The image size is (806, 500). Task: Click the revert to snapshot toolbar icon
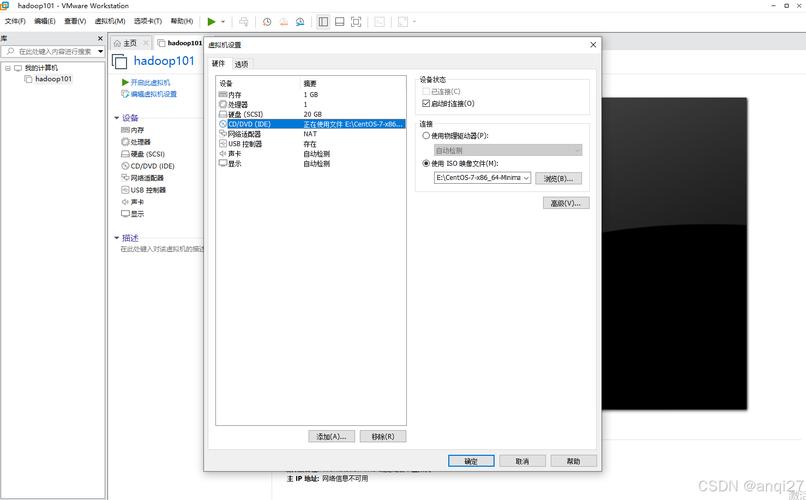pyautogui.click(x=283, y=22)
